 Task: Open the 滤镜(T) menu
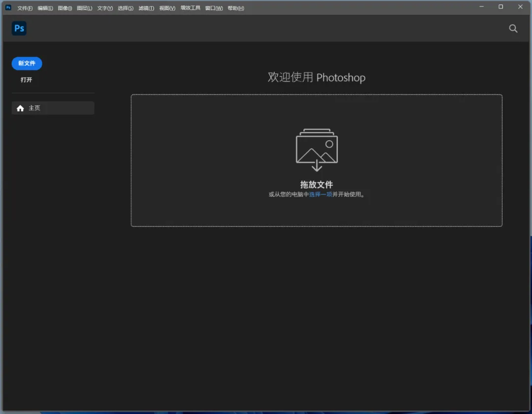146,8
